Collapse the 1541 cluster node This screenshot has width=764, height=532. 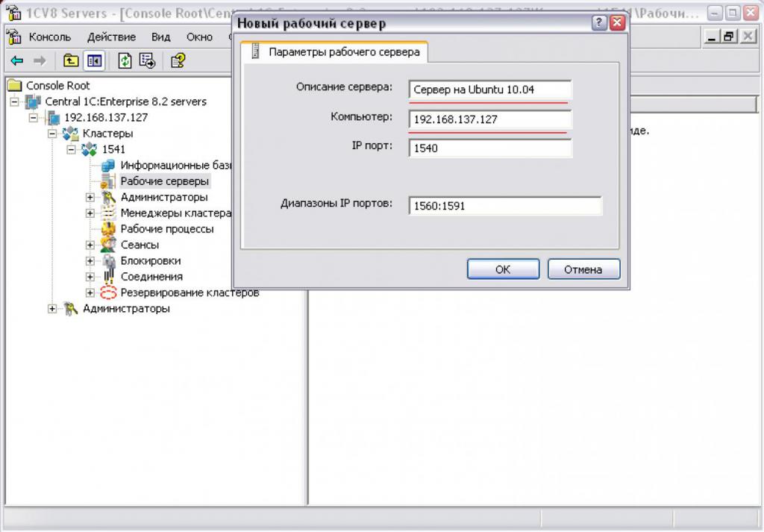[x=72, y=149]
